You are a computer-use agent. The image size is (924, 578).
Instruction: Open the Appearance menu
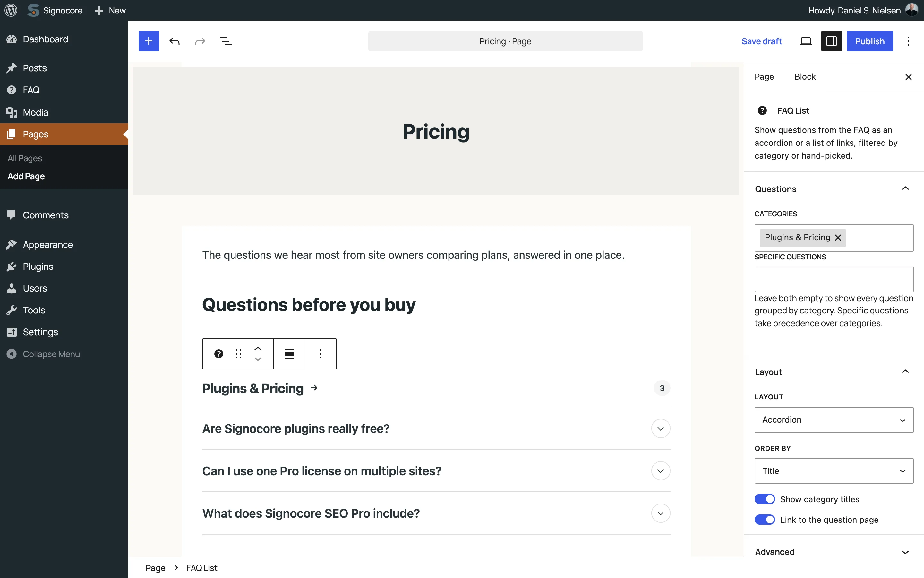(x=64, y=245)
